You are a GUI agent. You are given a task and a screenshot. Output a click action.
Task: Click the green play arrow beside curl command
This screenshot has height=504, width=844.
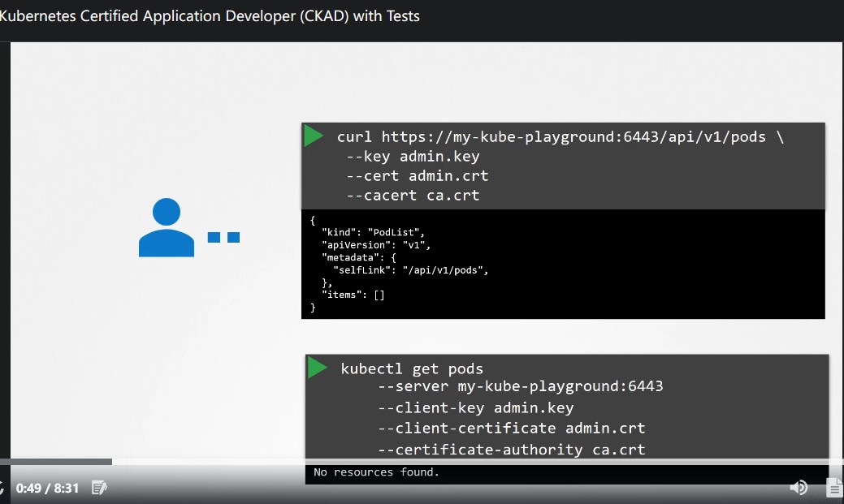(314, 136)
